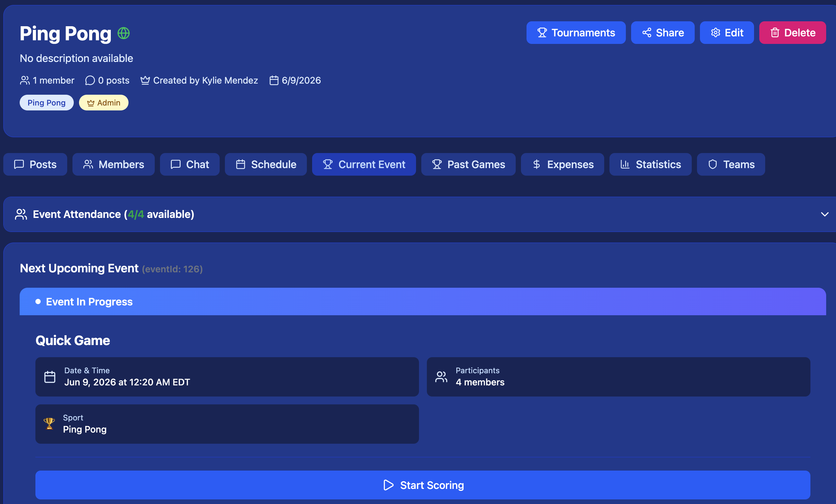836x504 pixels.
Task: Click the members icon beside 1 member
Action: tap(25, 80)
